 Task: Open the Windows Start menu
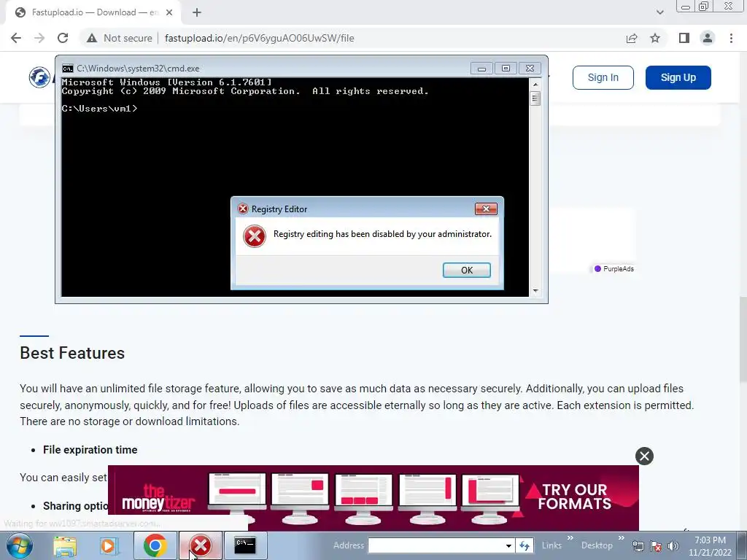(19, 545)
